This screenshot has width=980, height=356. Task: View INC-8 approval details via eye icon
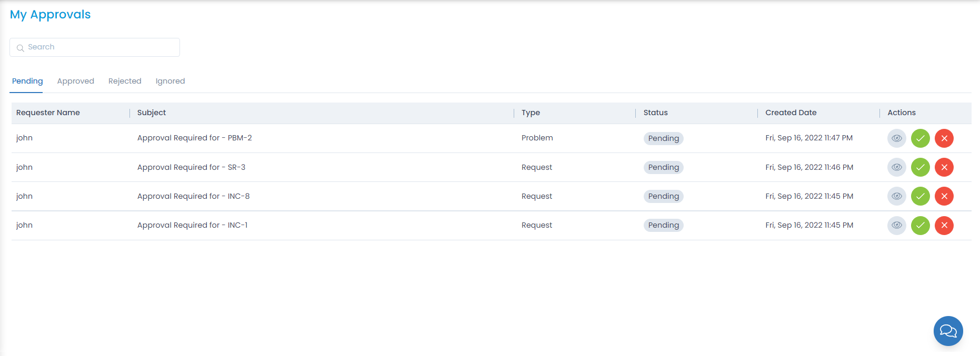coord(896,196)
